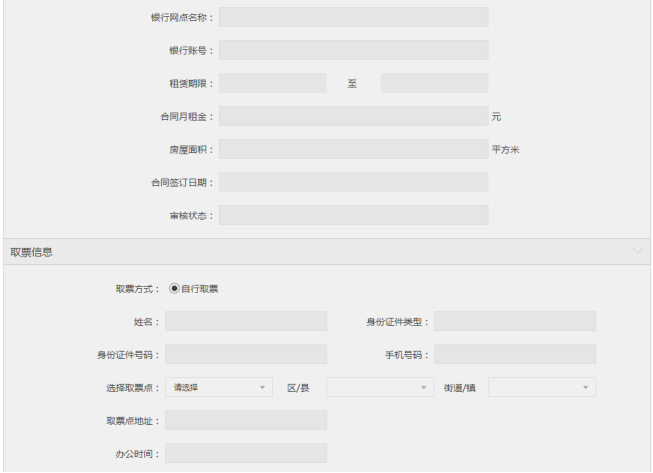Open the 选择取票点 请选择 dropdown

coord(219,387)
